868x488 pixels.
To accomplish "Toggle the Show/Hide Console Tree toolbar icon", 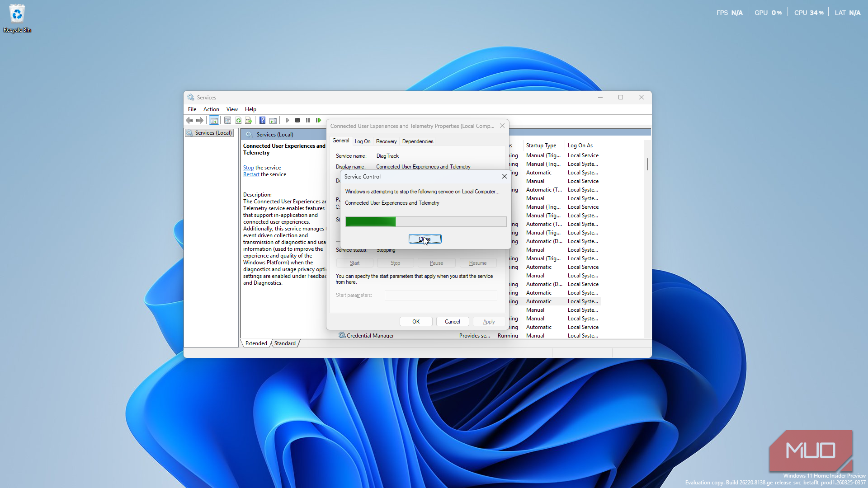I will tap(214, 120).
